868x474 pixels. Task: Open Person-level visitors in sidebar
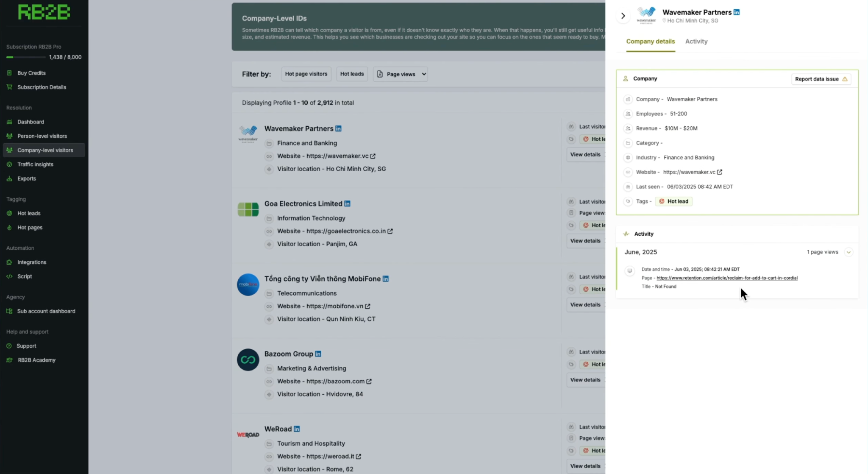[x=42, y=136]
